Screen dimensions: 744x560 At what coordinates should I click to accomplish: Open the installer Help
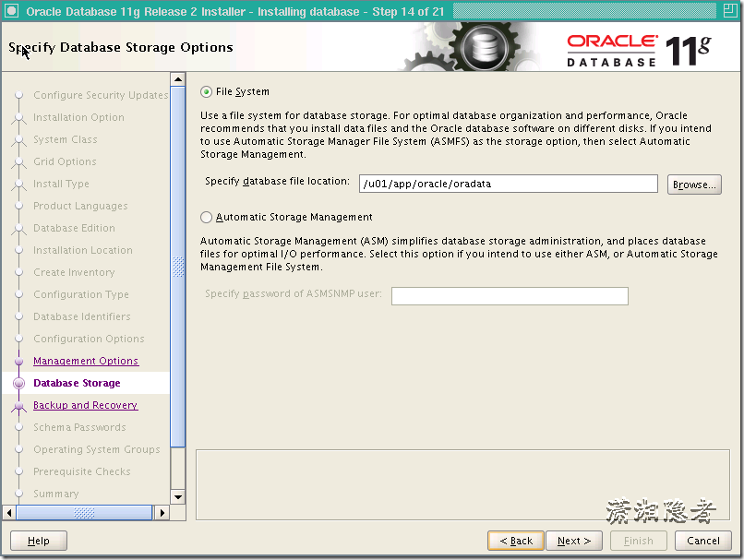coord(38,541)
